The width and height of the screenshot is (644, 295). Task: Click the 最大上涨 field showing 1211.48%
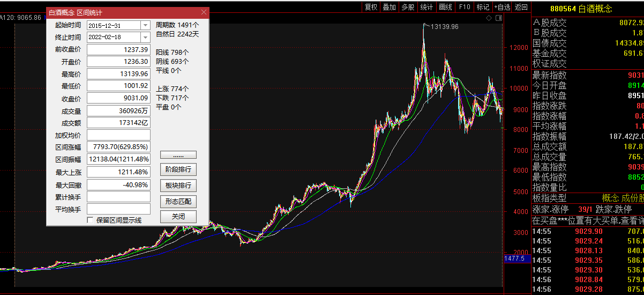point(118,172)
